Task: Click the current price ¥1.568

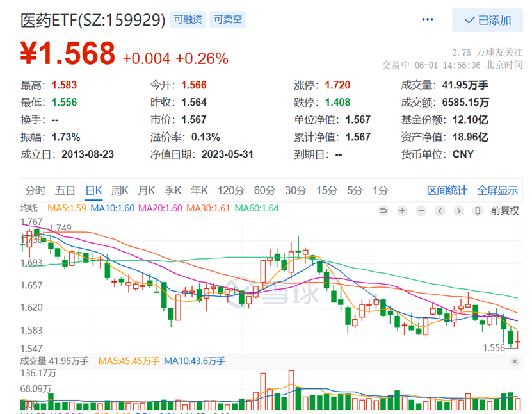Action: [67, 53]
